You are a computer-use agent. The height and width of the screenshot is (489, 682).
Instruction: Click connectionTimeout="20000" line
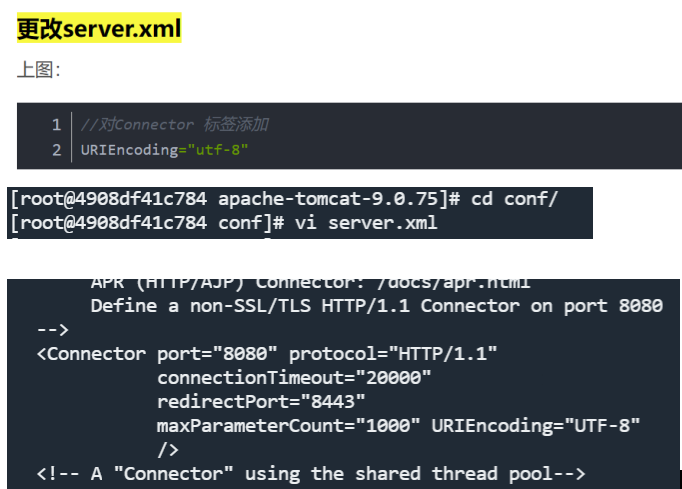click(x=293, y=378)
